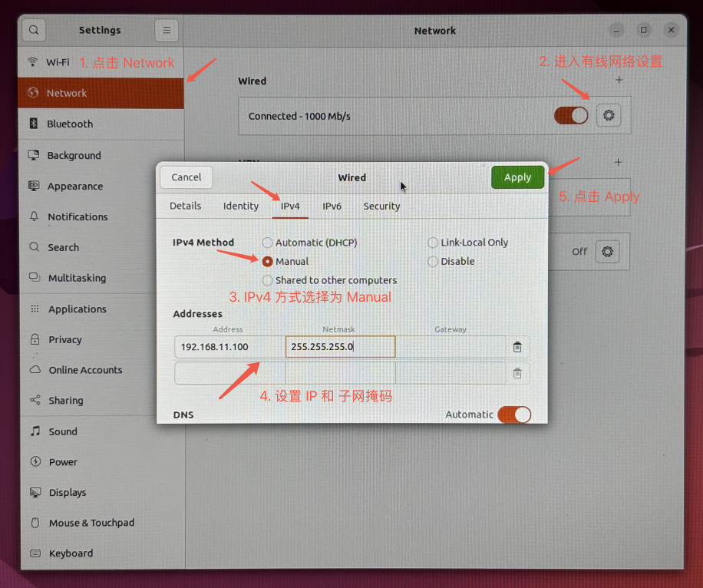The image size is (703, 588).
Task: Open Sound settings
Action: pyautogui.click(x=102, y=431)
